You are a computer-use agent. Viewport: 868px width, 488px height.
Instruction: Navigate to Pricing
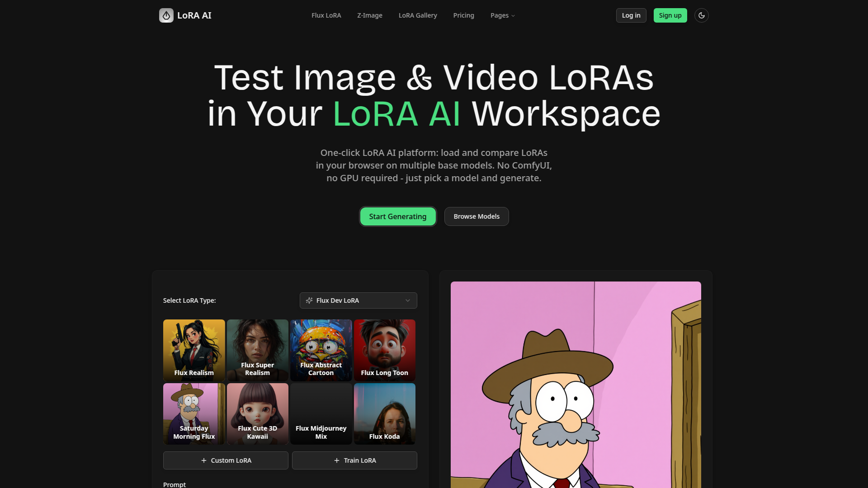(x=463, y=15)
